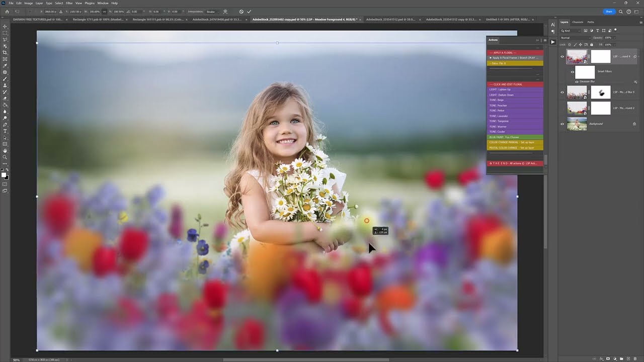This screenshot has height=362, width=644.
Task: Toggle Smart Filters visibility
Action: [x=572, y=72]
